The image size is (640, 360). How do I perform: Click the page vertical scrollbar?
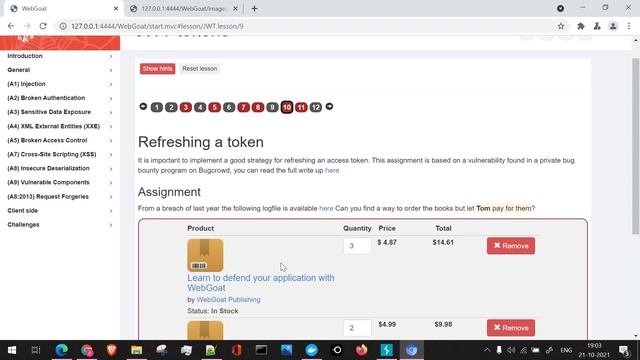[x=636, y=146]
